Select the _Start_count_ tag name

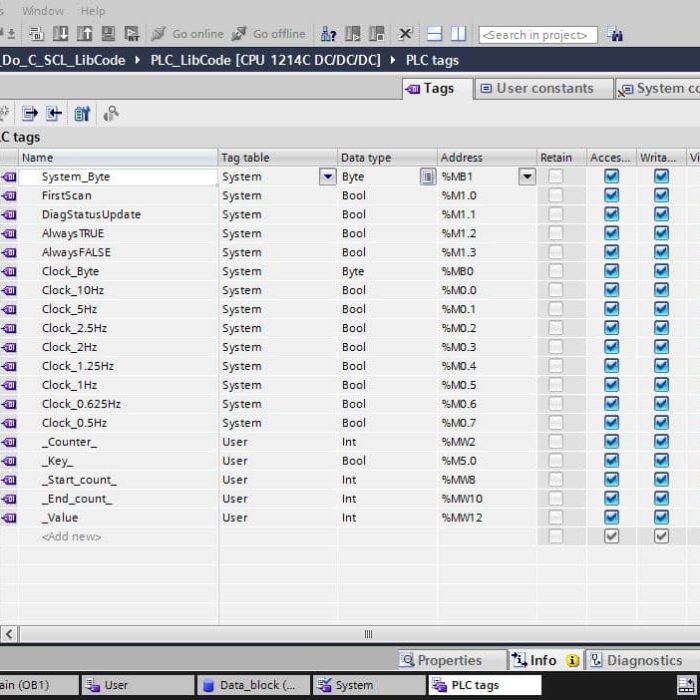click(x=79, y=480)
